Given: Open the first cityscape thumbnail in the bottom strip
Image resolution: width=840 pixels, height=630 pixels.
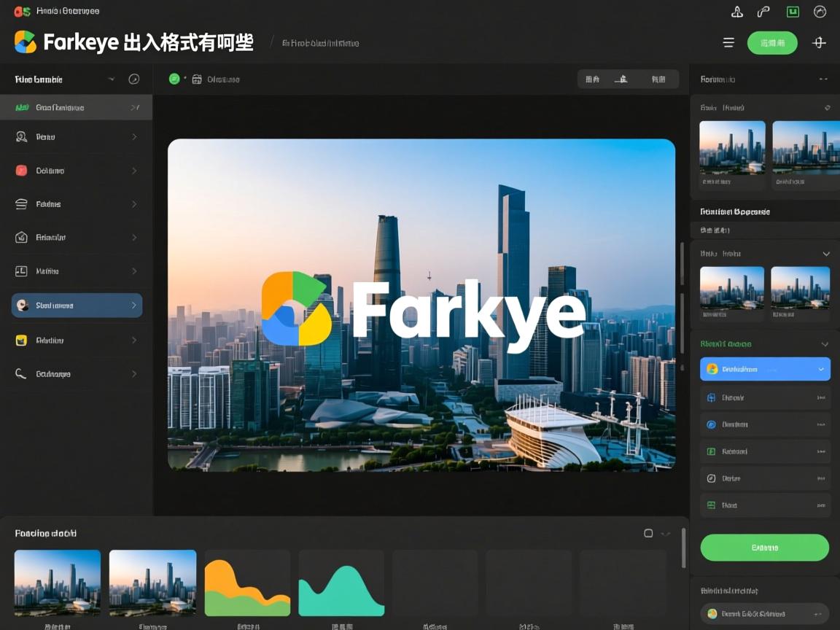Looking at the screenshot, I should click(x=57, y=582).
